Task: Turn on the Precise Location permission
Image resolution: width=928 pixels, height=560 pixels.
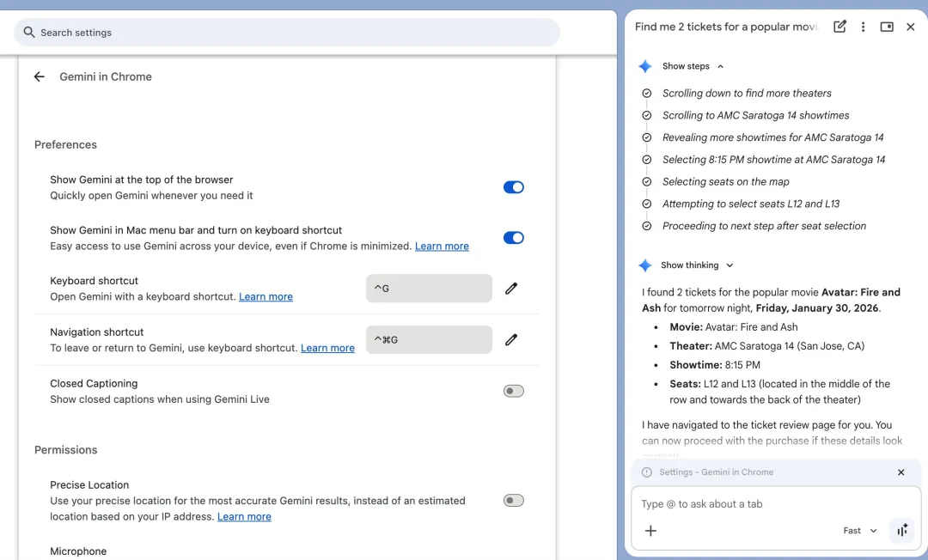Action: pos(513,501)
